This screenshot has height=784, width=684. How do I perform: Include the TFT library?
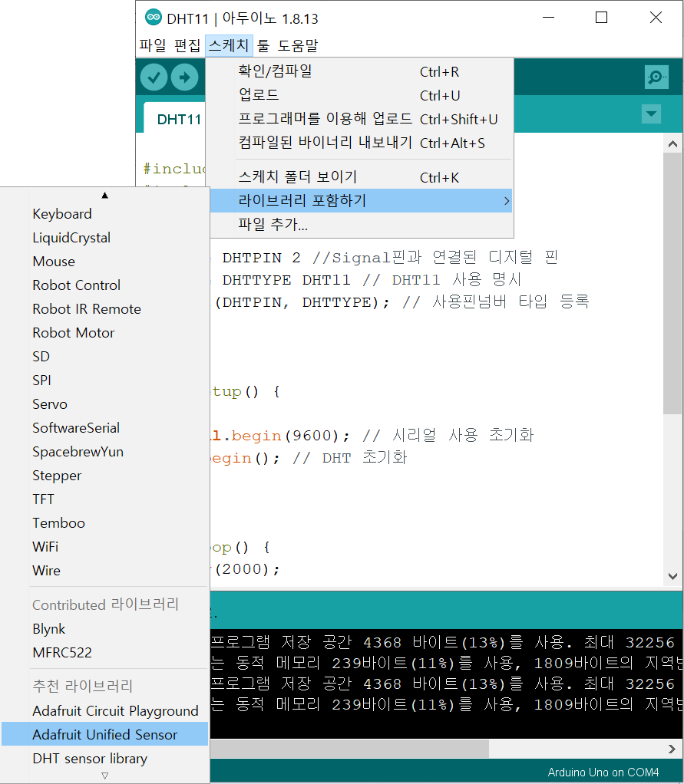[x=105, y=499]
